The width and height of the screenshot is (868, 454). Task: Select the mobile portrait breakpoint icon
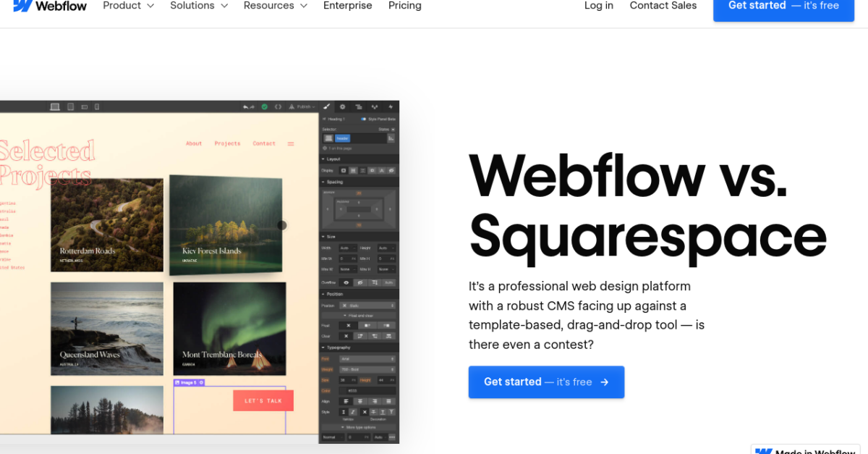(96, 106)
